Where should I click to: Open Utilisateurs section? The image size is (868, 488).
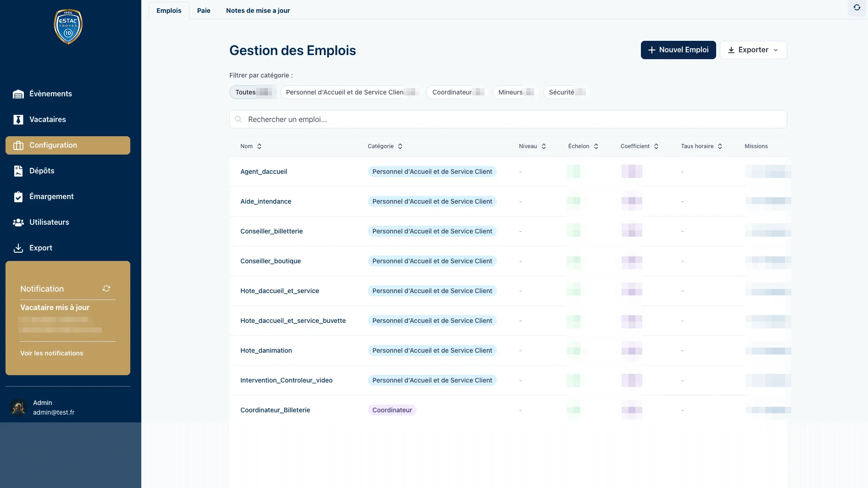pos(68,222)
